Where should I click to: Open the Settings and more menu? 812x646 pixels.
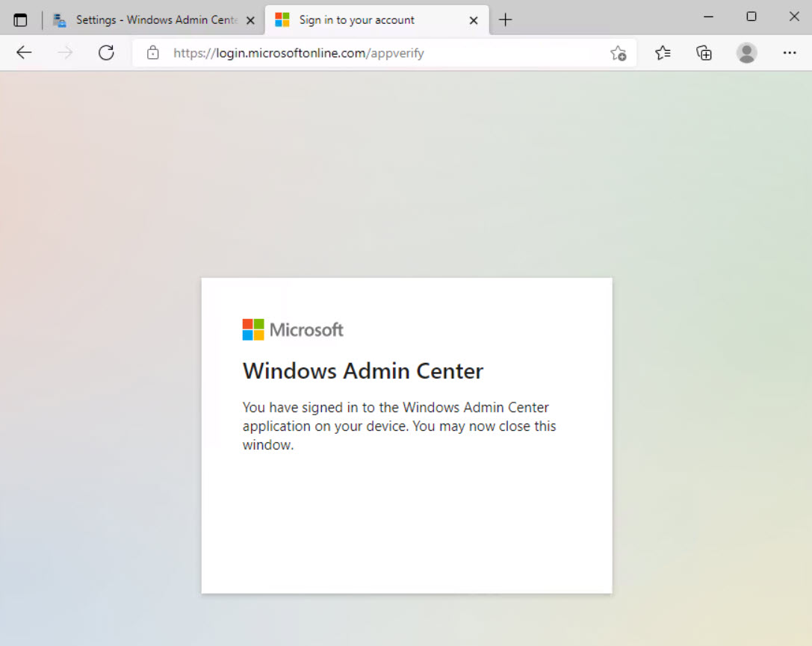pyautogui.click(x=789, y=52)
